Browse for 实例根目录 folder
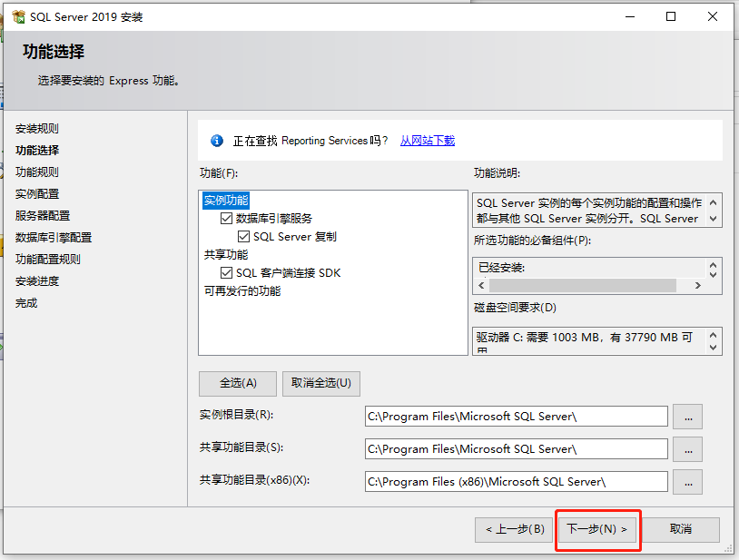 tap(687, 417)
